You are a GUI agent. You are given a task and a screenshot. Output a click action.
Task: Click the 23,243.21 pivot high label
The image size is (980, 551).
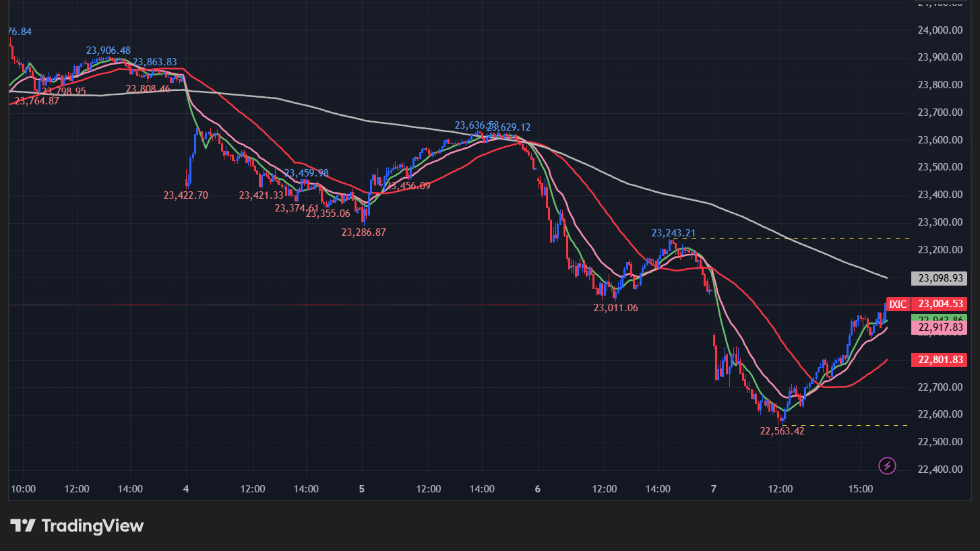coord(673,233)
